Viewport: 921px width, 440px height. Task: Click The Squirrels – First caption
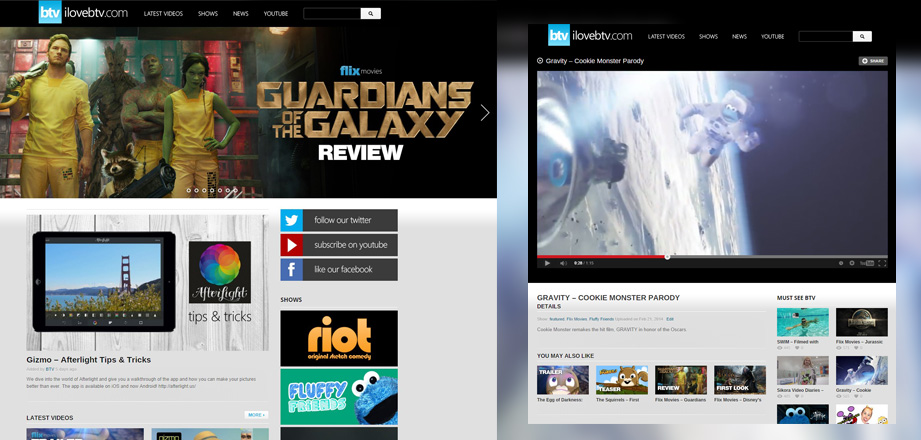[x=617, y=399]
